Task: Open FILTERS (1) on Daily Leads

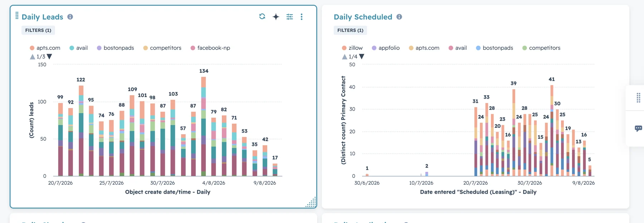Action: pyautogui.click(x=38, y=30)
